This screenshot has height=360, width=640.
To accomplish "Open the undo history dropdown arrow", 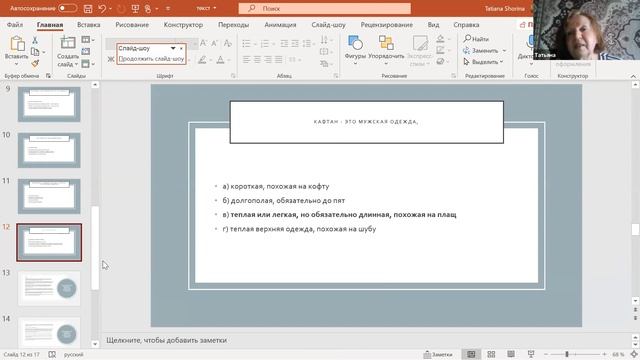I will tap(111, 9).
